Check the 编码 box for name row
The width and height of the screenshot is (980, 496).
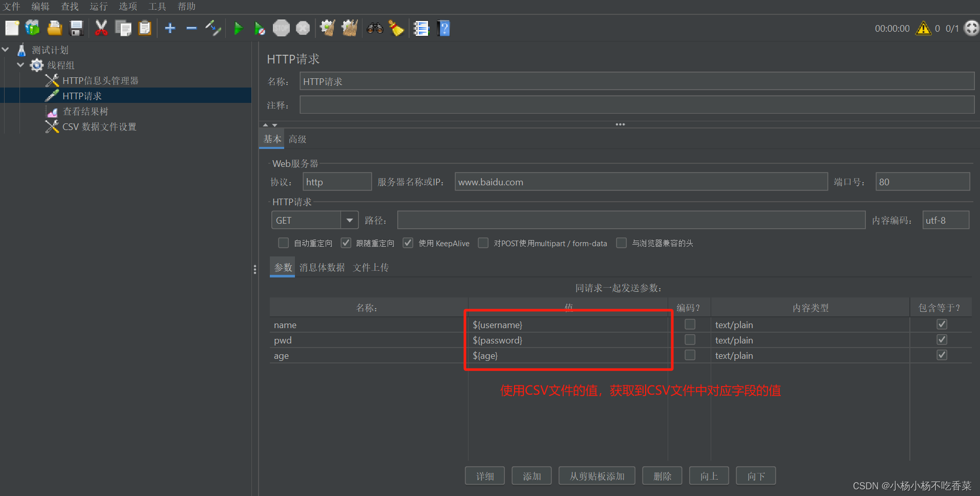point(690,325)
